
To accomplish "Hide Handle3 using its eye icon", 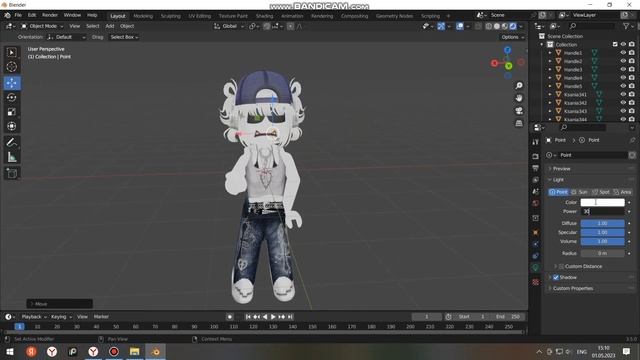I will (623, 69).
